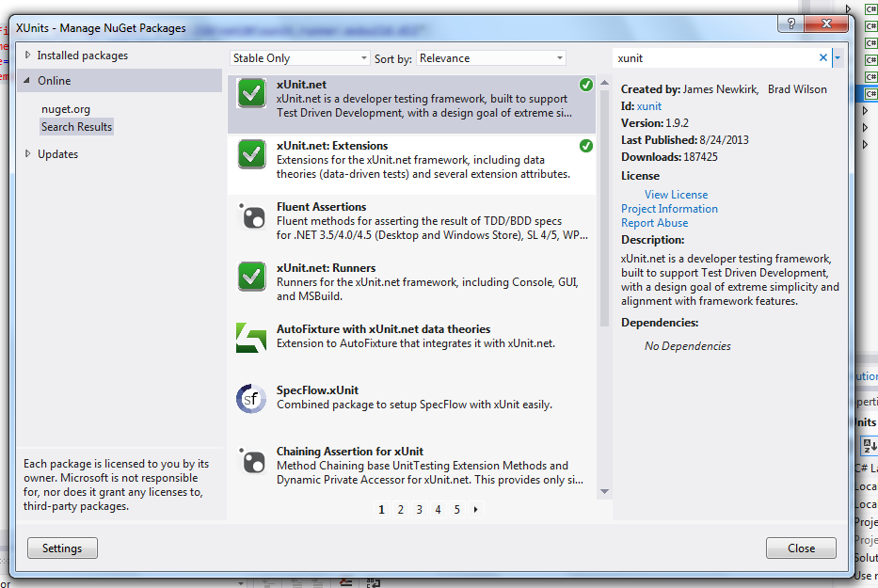Open the Settings button
The image size is (878, 588).
tap(62, 548)
